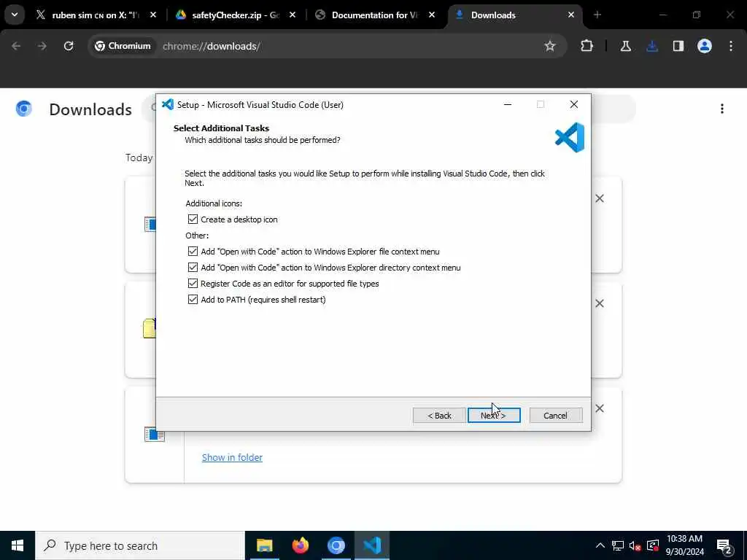Image resolution: width=747 pixels, height=560 pixels.
Task: Toggle Register Code as editor checkbox
Action: (x=193, y=284)
